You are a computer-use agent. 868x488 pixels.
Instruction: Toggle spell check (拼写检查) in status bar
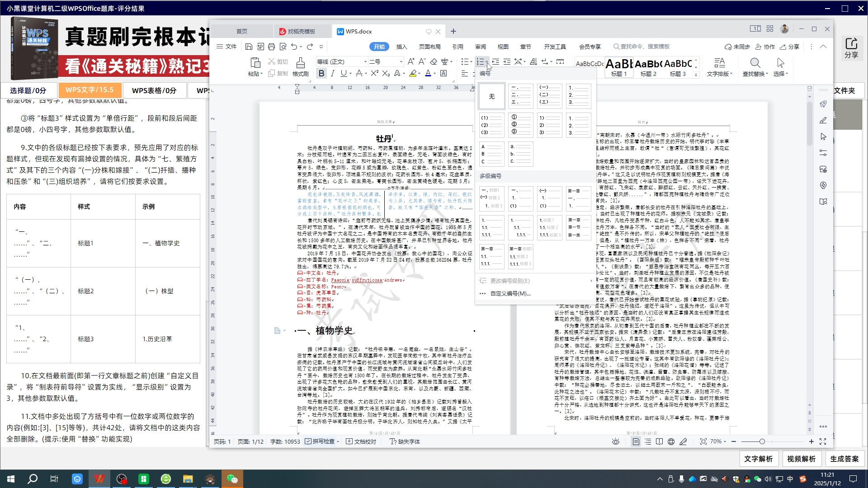(x=323, y=441)
